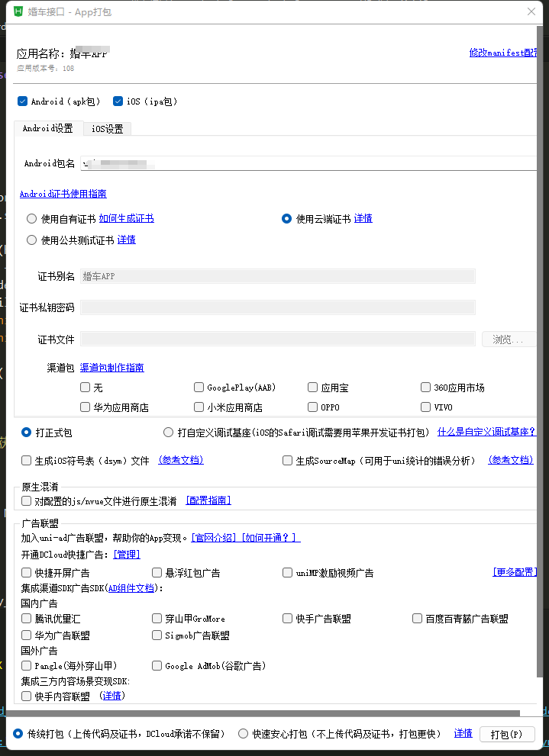Select the 快速安心打包 radio option
Screen dimensions: 549x756
click(x=244, y=734)
